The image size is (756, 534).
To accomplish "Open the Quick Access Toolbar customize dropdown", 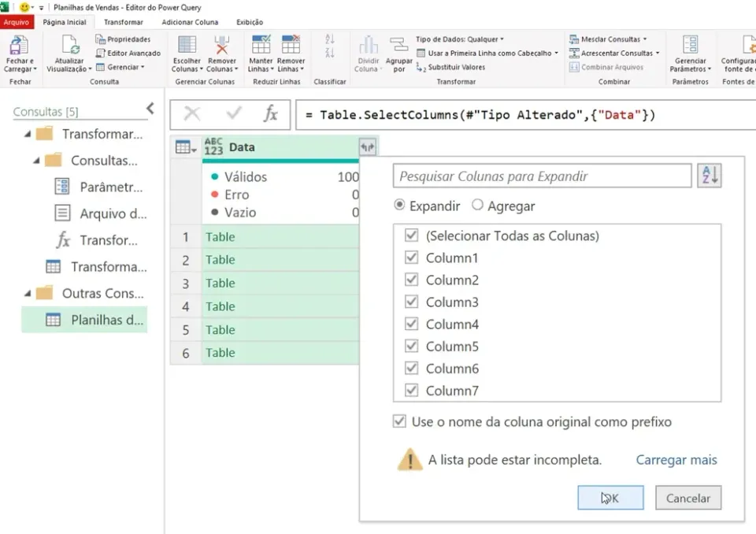I will pyautogui.click(x=41, y=8).
